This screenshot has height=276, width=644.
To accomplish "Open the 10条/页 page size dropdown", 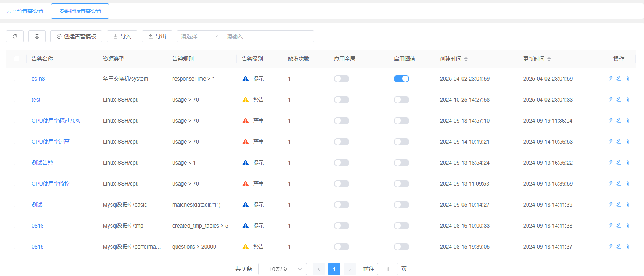I will tap(283, 269).
